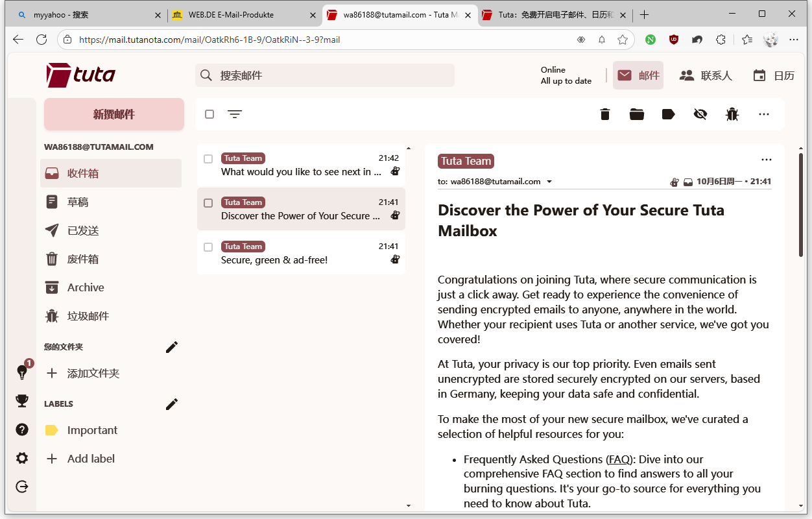Click the logout icon at sidebar bottom
Screen dimensions: 812x519
[x=22, y=487]
